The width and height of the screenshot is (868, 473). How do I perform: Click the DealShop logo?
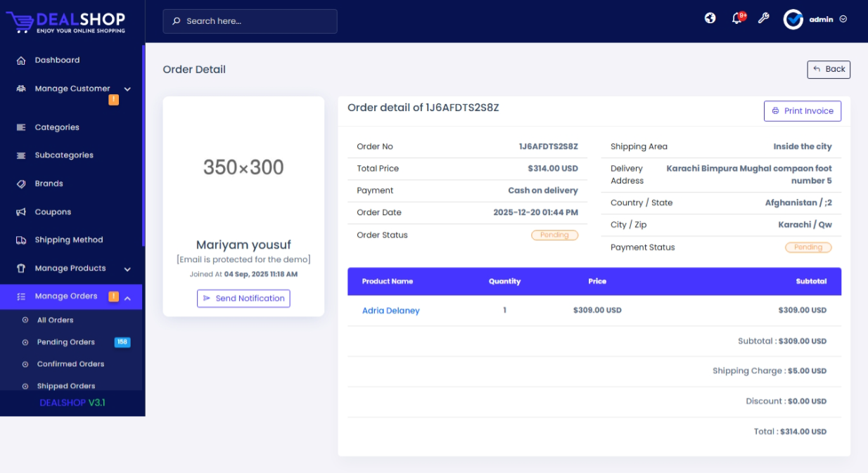pos(66,21)
